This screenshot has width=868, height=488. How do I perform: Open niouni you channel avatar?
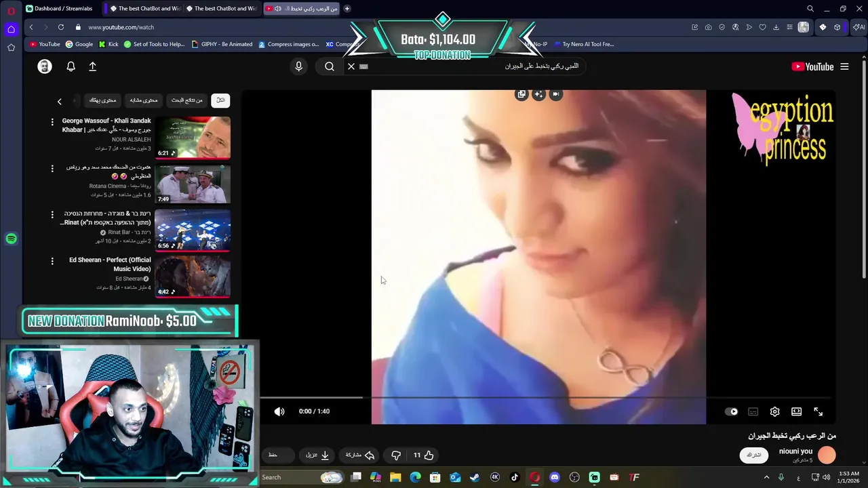click(827, 455)
